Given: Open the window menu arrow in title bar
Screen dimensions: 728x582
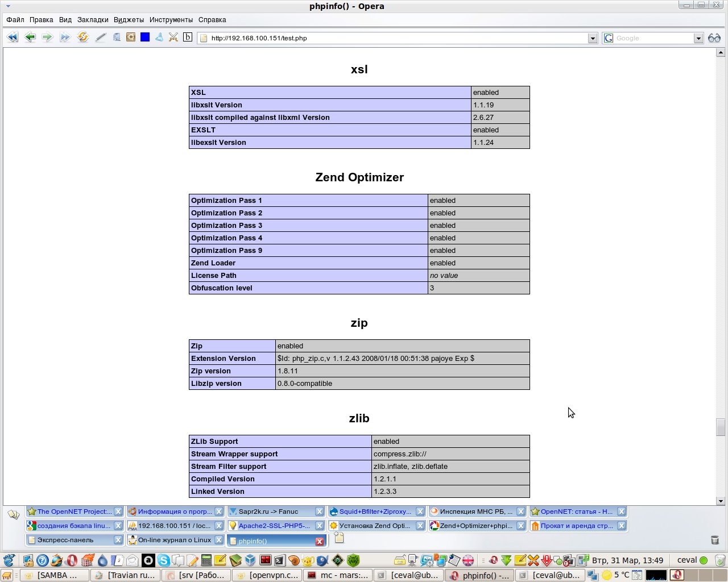Looking at the screenshot, I should (x=8, y=6).
